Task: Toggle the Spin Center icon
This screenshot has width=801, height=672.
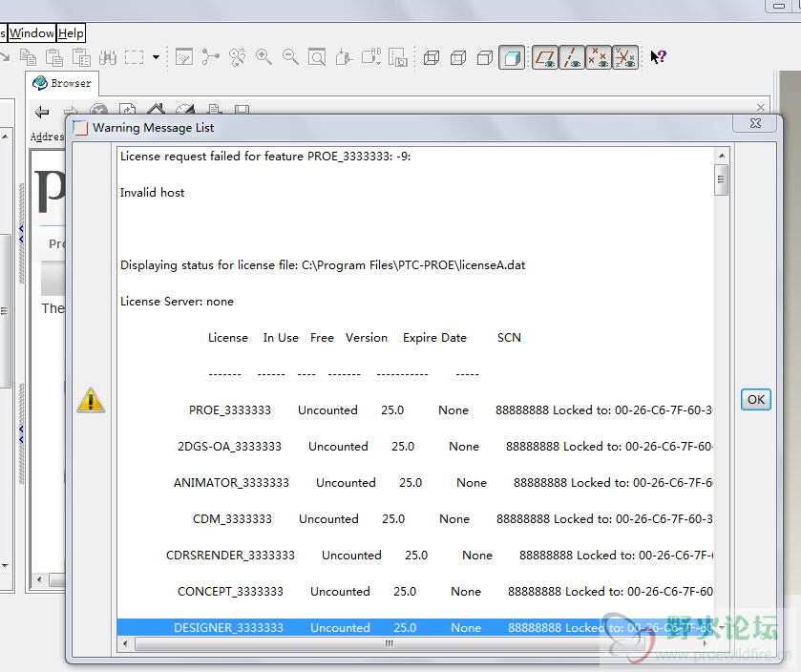Action: 210,57
